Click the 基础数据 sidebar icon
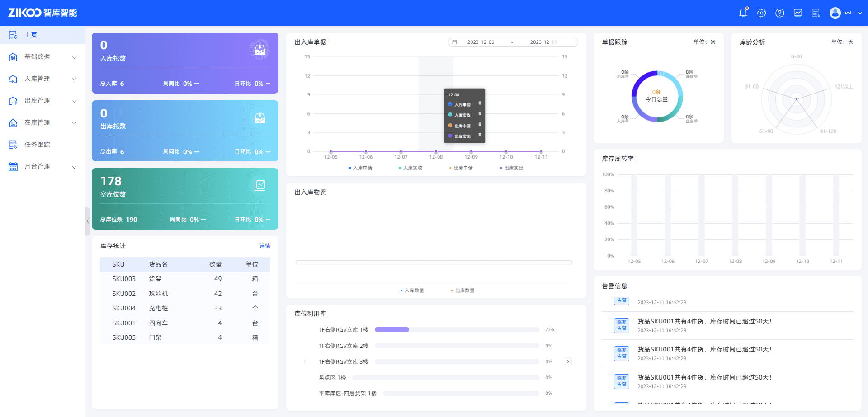Viewport: 868px width, 417px height. coord(13,57)
